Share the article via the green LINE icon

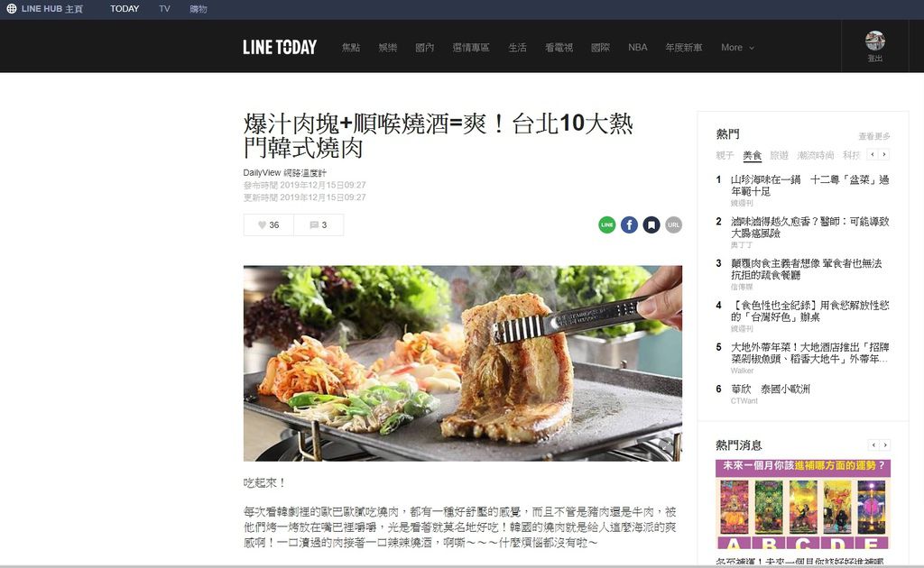click(x=607, y=224)
